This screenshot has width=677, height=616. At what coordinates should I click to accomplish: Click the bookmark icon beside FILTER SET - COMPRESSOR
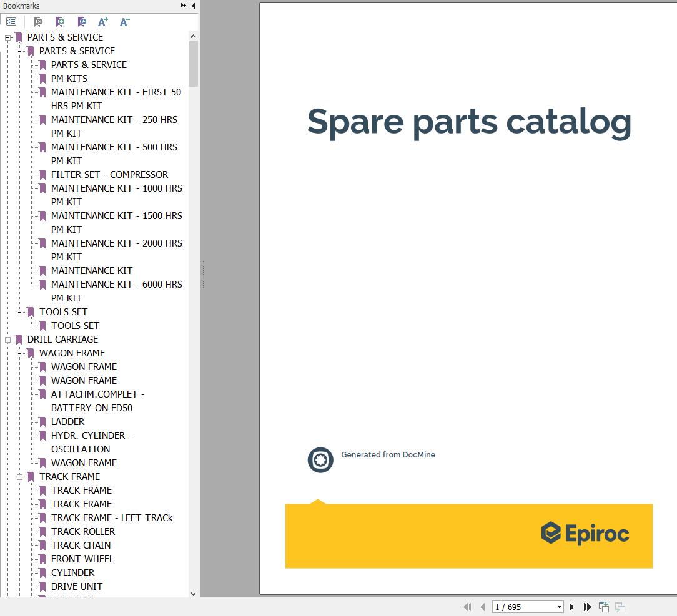pyautogui.click(x=42, y=175)
